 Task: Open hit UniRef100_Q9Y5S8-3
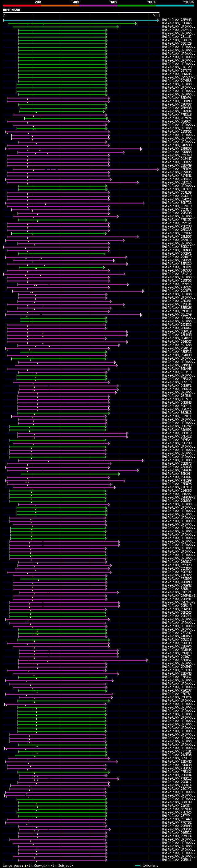click(x=179, y=78)
